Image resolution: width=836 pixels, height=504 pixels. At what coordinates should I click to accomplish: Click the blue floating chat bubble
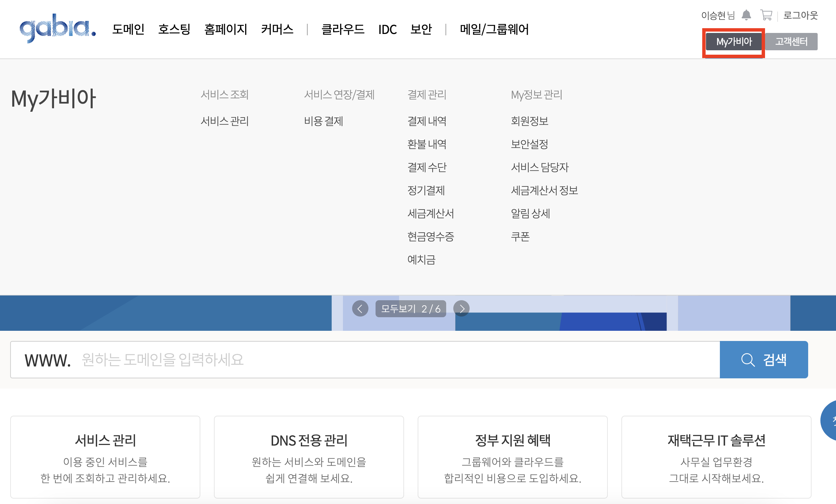829,420
